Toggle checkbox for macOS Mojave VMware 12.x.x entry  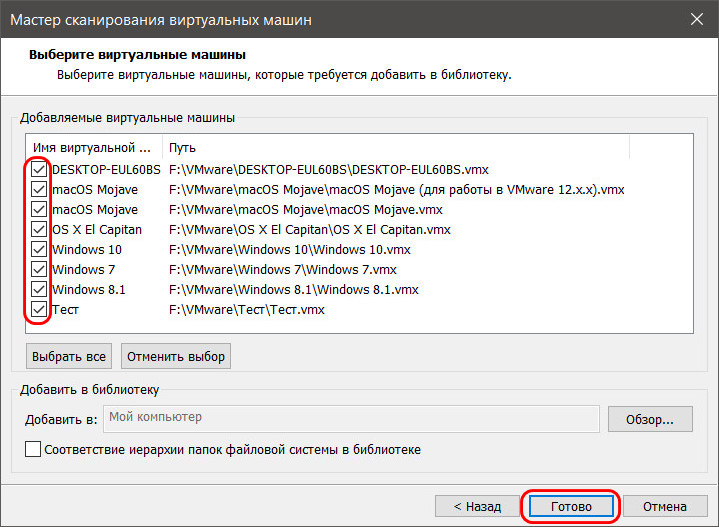coord(39,189)
